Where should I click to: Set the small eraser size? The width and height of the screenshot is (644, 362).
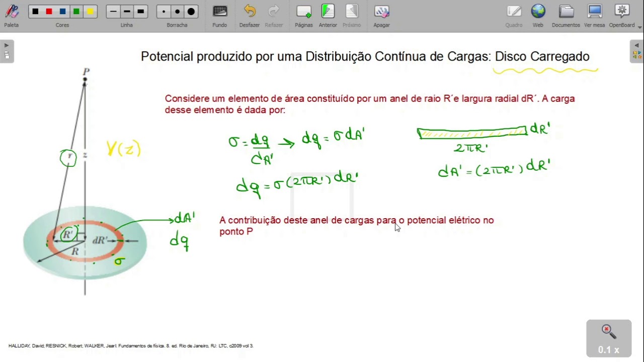(164, 12)
